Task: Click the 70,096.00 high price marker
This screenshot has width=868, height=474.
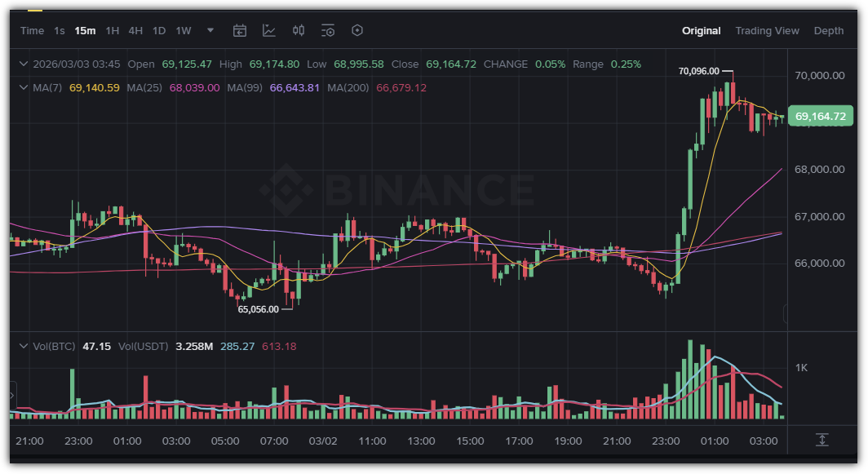Action: pyautogui.click(x=698, y=71)
